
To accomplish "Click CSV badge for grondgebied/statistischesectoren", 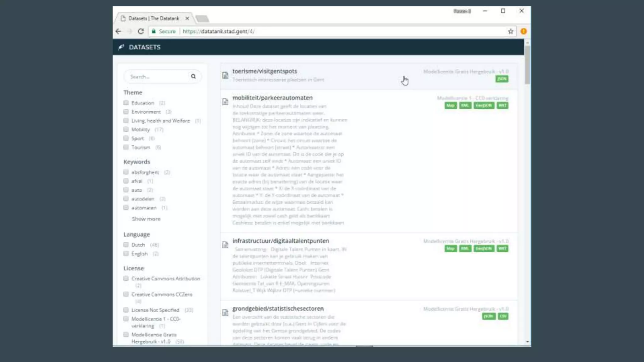I will [502, 316].
